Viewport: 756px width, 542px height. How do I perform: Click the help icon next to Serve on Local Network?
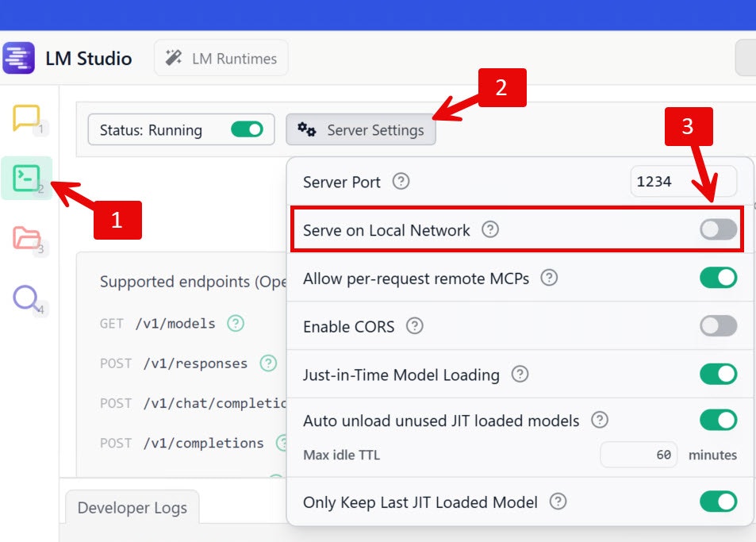click(x=490, y=229)
